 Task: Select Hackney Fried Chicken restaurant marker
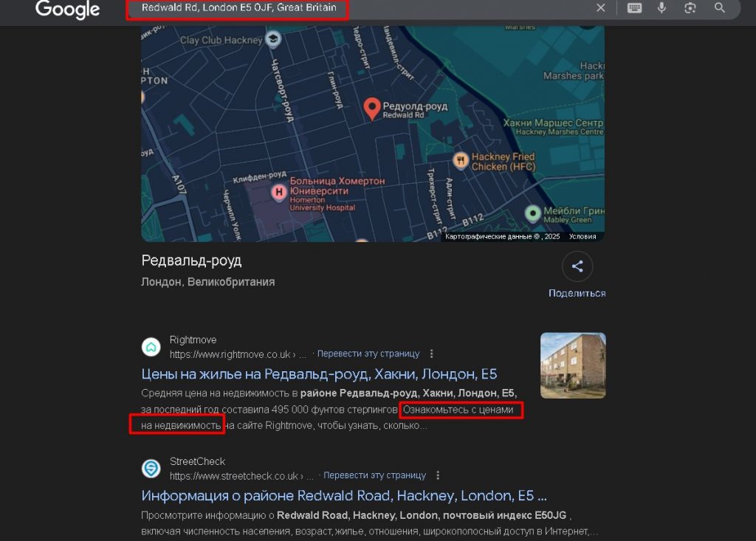click(461, 160)
